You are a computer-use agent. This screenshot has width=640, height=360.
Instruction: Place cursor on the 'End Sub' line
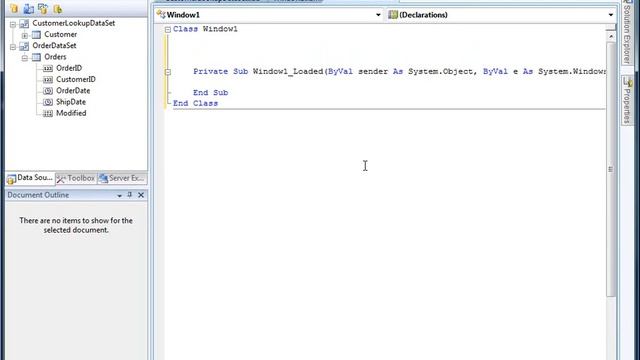(x=211, y=93)
